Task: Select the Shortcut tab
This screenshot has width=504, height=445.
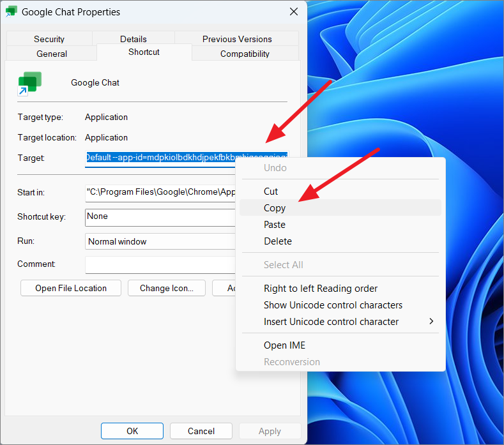Action: [x=144, y=52]
